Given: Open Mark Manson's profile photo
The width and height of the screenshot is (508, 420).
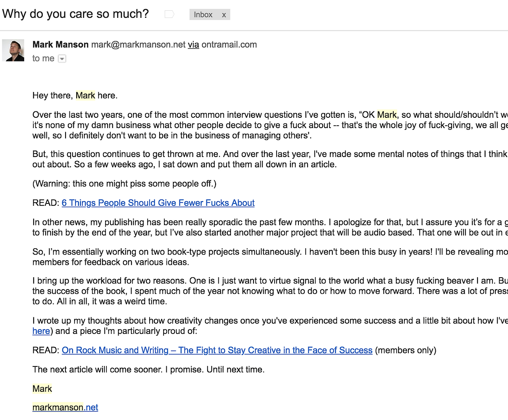Looking at the screenshot, I should (x=13, y=50).
